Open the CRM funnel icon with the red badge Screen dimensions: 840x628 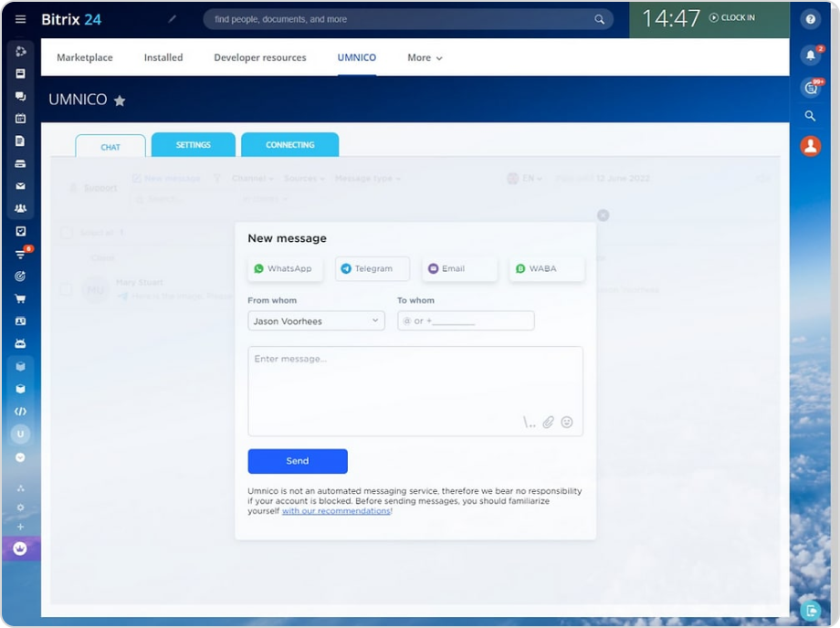click(20, 253)
